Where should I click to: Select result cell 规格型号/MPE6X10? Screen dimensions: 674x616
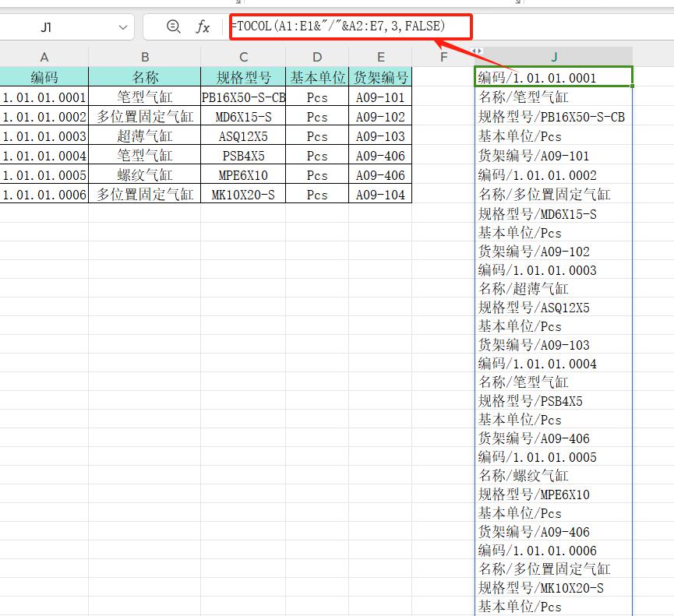pos(554,494)
